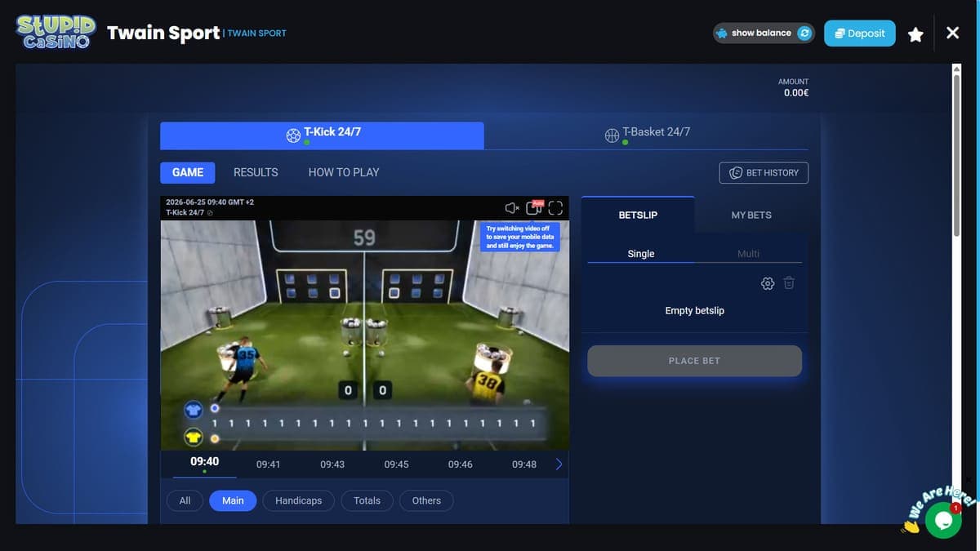980x551 pixels.
Task: Open the HOW TO PLAY tab
Action: tap(344, 172)
